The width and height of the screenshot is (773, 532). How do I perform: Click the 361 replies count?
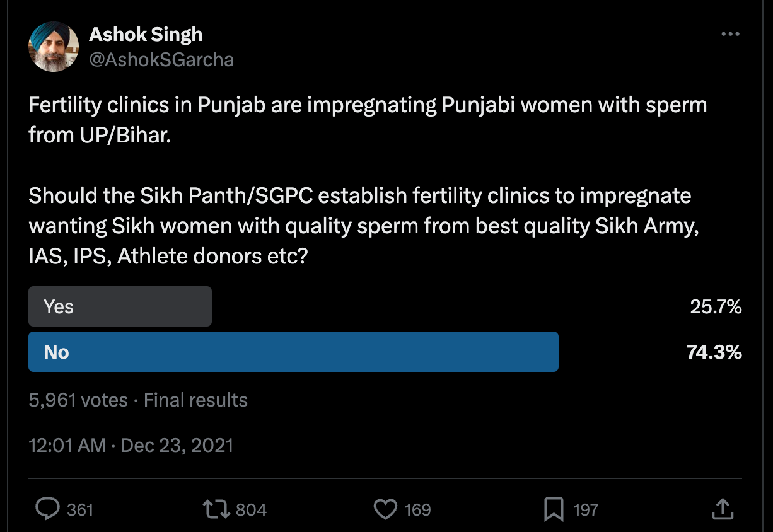[80, 509]
